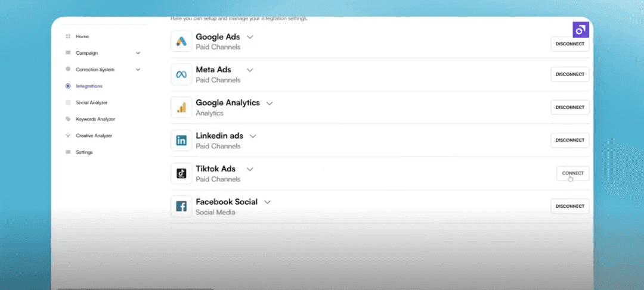Expand the Google Analytics chevron
644x290 pixels.
tap(270, 103)
